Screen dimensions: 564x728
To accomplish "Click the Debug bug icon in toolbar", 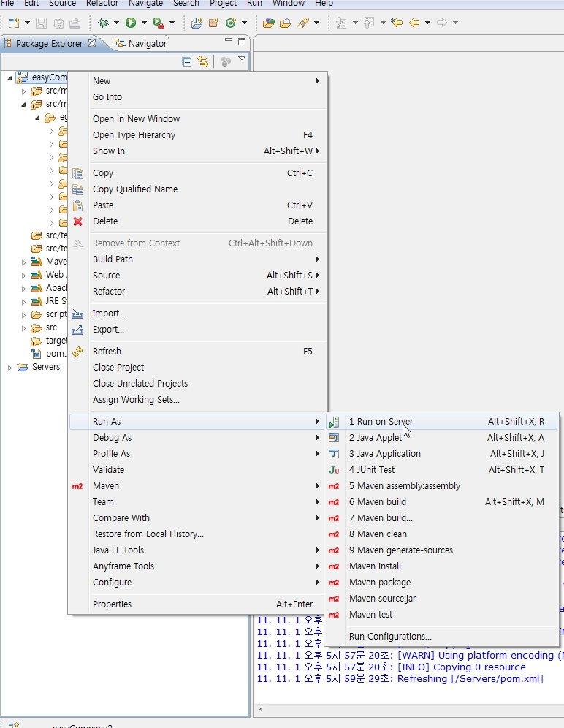I will coord(104,23).
